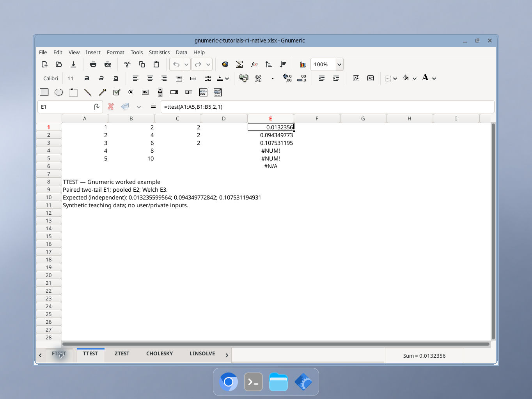Toggle underline formatting

(x=116, y=78)
